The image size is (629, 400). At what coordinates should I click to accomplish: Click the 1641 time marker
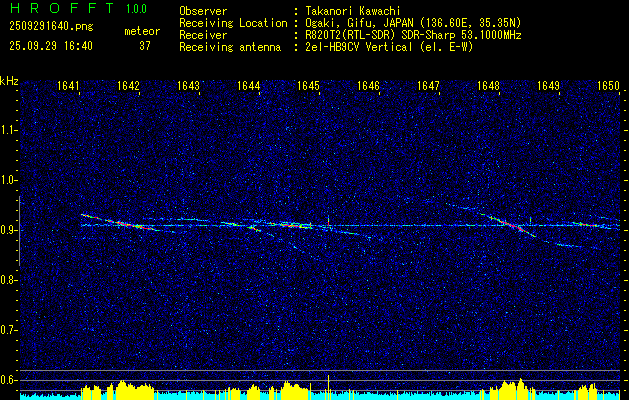(x=68, y=85)
